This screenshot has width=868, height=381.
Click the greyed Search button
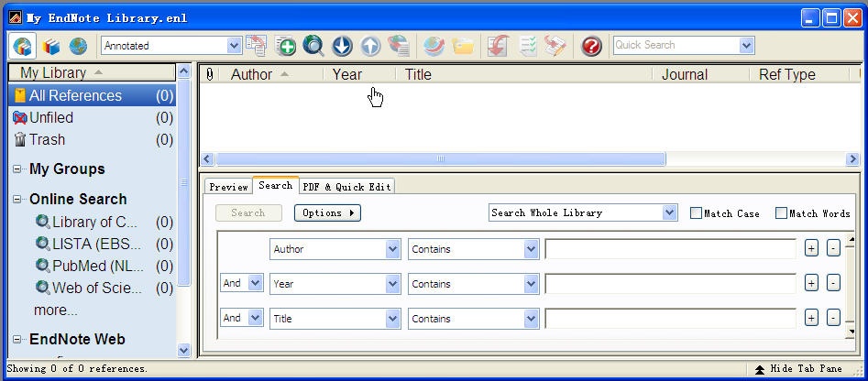pos(248,212)
